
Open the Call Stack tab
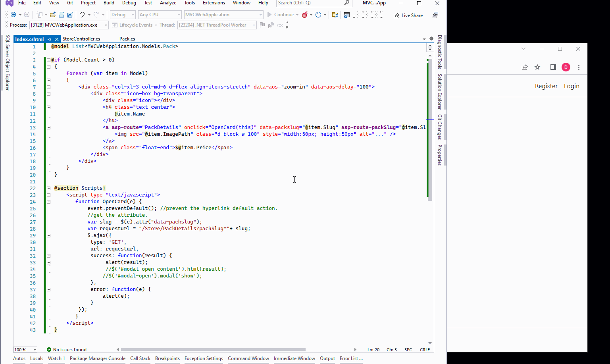coord(140,358)
